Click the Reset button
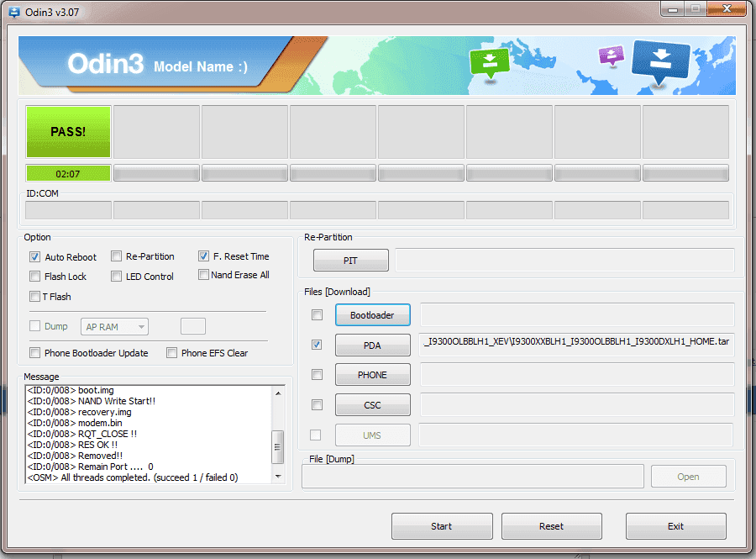This screenshot has height=559, width=756. [x=552, y=526]
